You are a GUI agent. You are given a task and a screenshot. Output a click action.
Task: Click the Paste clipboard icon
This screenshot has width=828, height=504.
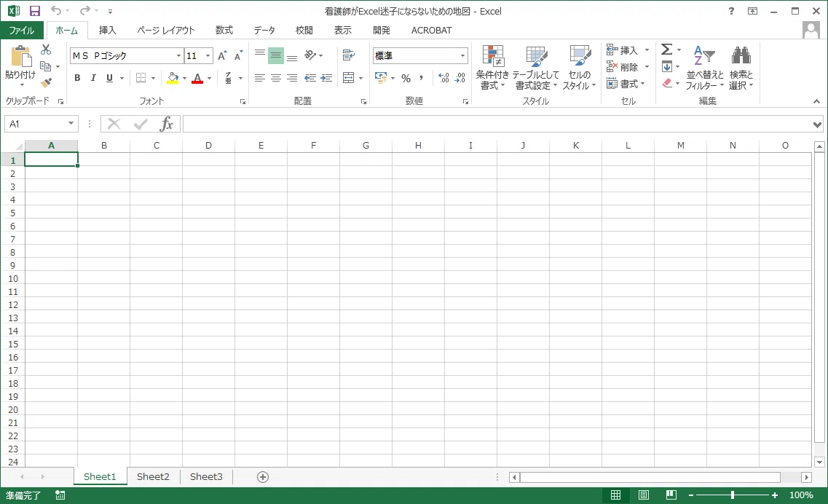tap(21, 57)
